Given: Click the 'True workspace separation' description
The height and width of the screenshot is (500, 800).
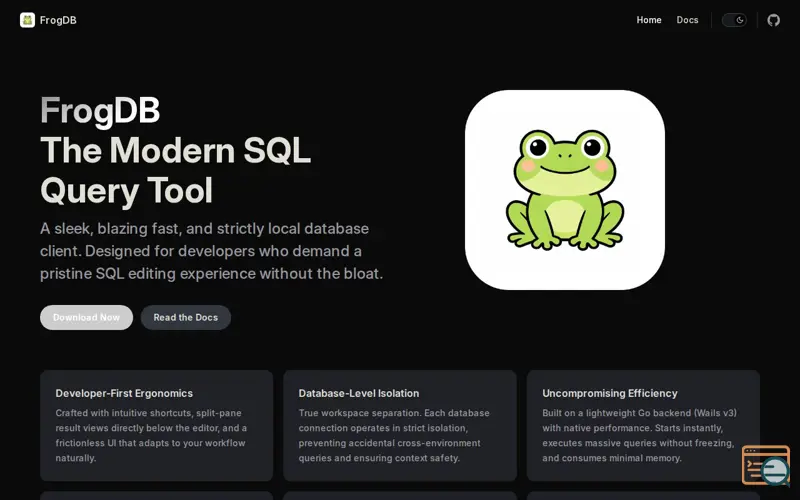Looking at the screenshot, I should pos(394,435).
